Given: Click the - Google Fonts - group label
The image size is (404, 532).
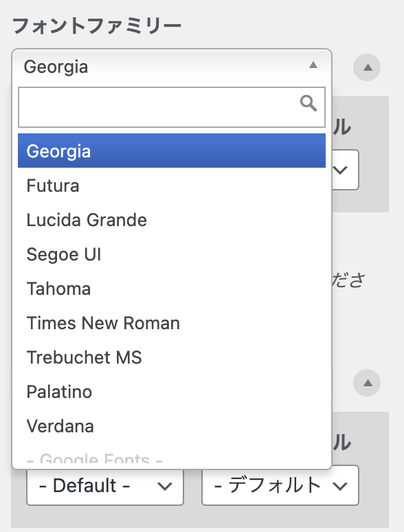Looking at the screenshot, I should pos(95,458).
